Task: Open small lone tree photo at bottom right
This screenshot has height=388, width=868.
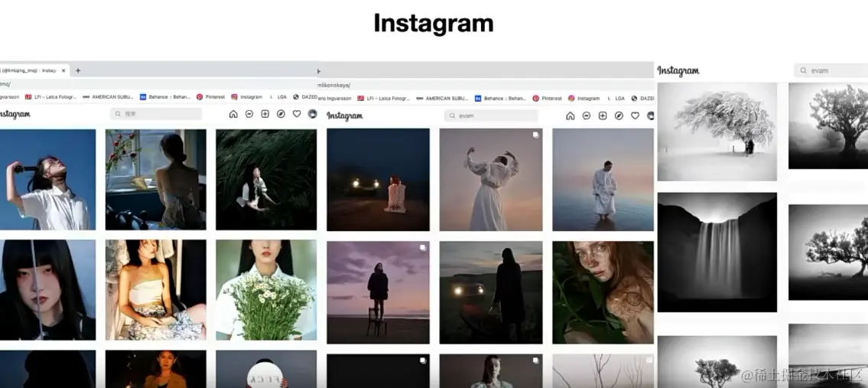Action: 717,362
